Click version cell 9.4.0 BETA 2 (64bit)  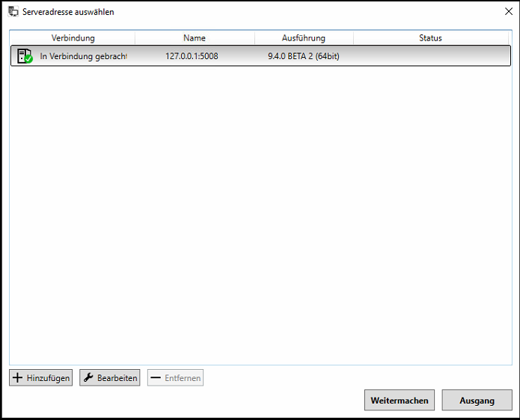coord(303,56)
